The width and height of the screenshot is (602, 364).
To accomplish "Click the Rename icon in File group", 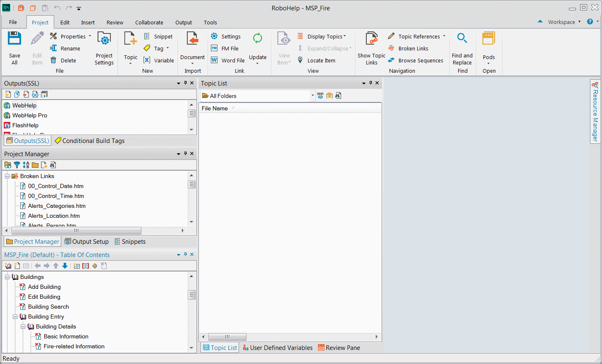I will pos(53,48).
